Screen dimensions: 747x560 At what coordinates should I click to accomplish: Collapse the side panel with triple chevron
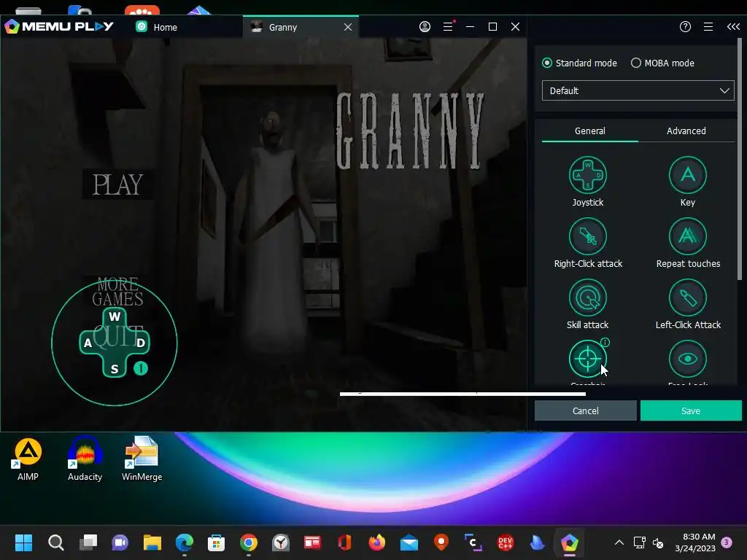733,27
